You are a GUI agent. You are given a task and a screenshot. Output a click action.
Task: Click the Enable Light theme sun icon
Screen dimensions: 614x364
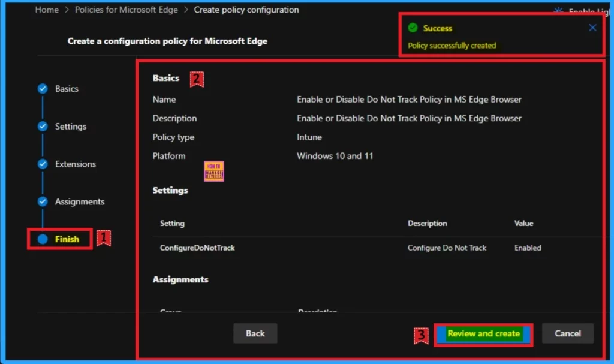[559, 11]
